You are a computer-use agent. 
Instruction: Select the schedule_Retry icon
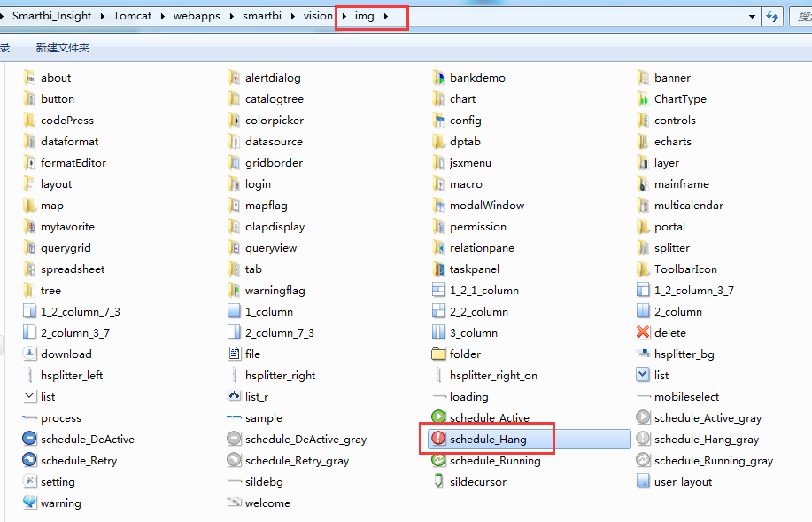pyautogui.click(x=29, y=460)
